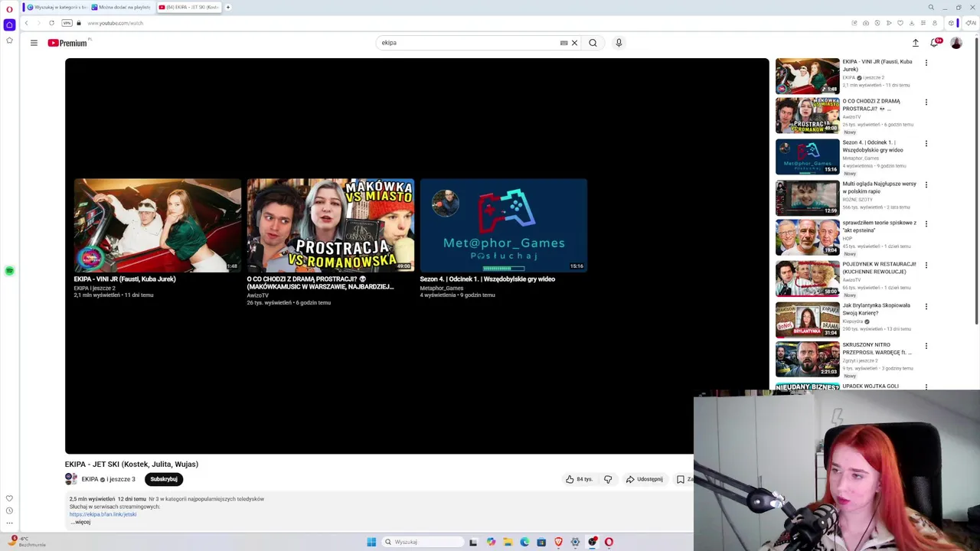Image resolution: width=980 pixels, height=551 pixels.
Task: Open File Explorer from the taskbar
Action: 508,542
